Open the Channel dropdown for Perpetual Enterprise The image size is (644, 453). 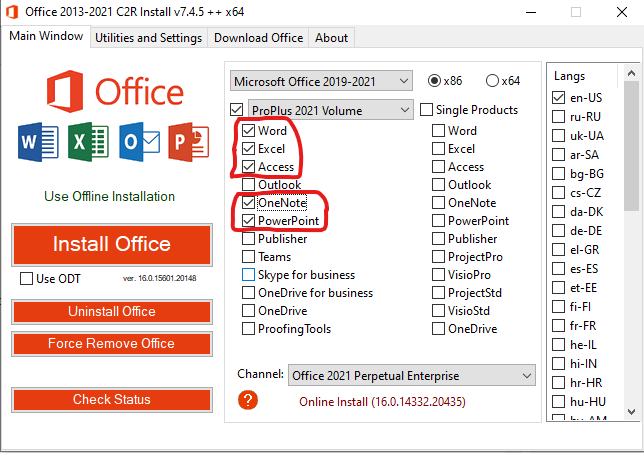coord(412,375)
